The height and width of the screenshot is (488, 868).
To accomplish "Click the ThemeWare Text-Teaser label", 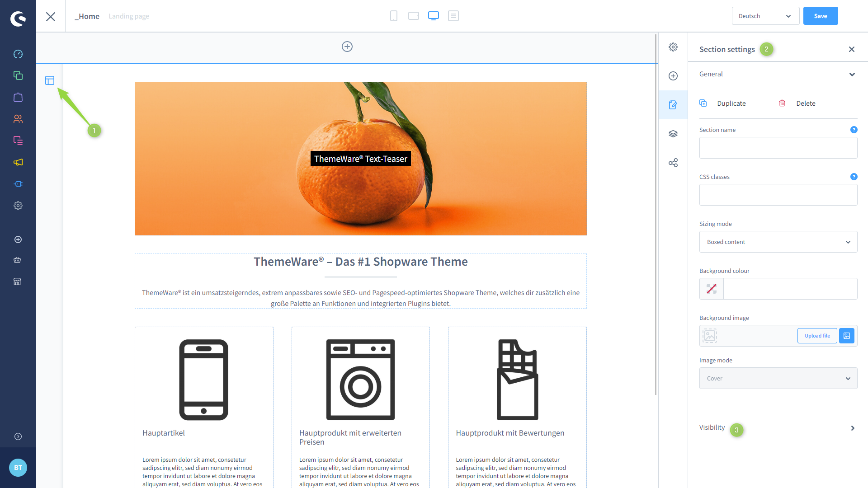I will click(361, 159).
